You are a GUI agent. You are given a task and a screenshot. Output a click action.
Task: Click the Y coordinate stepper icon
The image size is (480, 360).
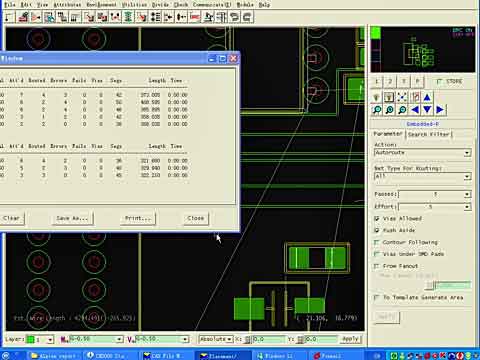click(x=301, y=339)
